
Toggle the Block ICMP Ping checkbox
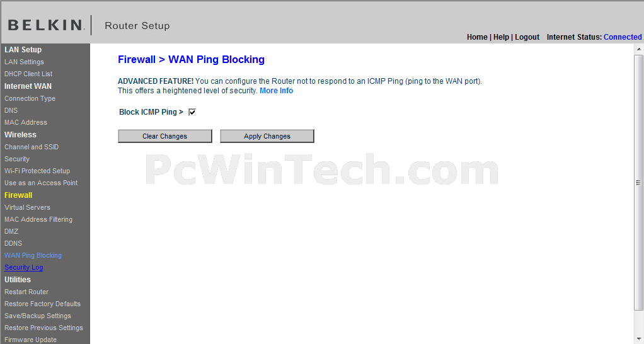click(192, 112)
